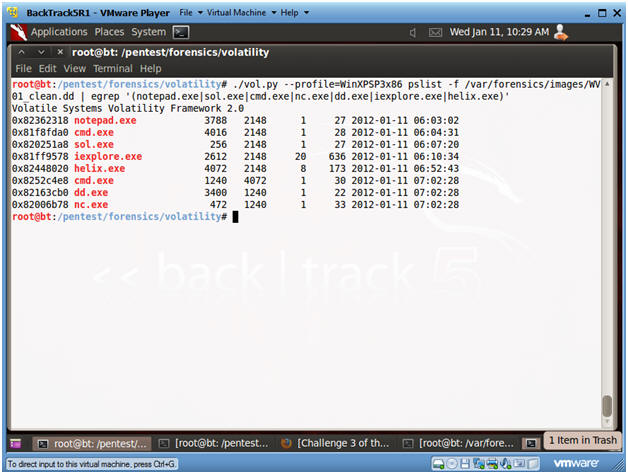Close terminal with the X title button
Image resolution: width=628 pixels, height=474 pixels.
pos(60,52)
